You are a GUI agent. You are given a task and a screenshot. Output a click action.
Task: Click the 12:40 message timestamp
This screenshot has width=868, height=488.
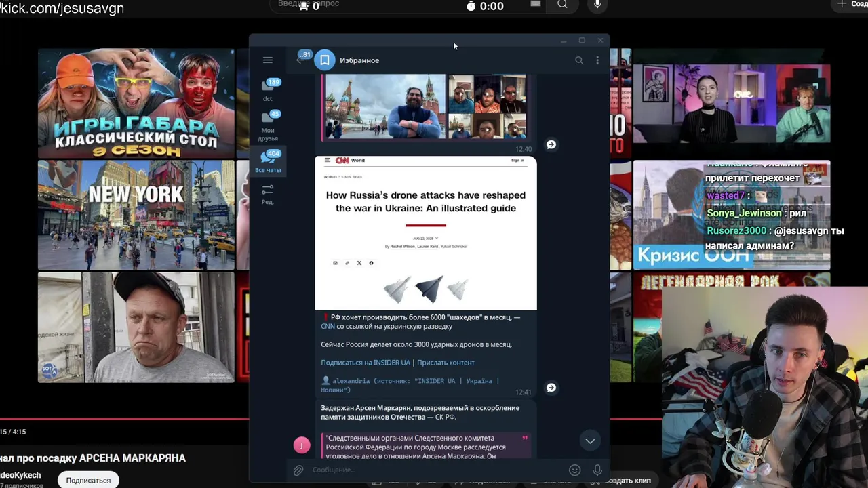(524, 149)
